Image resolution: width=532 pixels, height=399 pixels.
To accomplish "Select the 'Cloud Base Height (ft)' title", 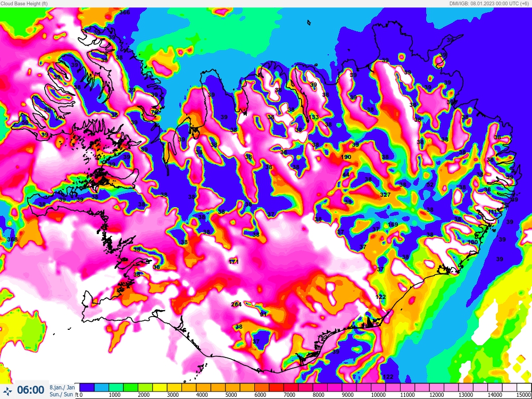I will 24,3.
